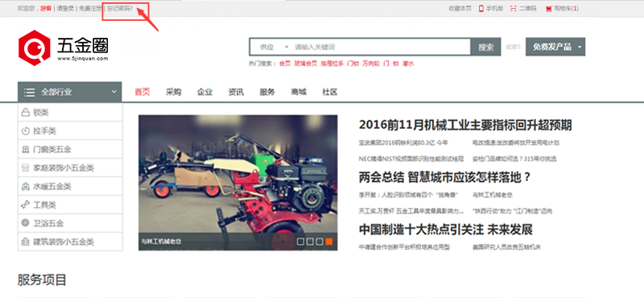The image size is (644, 298).
Task: Switch to first carousel slide indicator
Action: point(300,242)
